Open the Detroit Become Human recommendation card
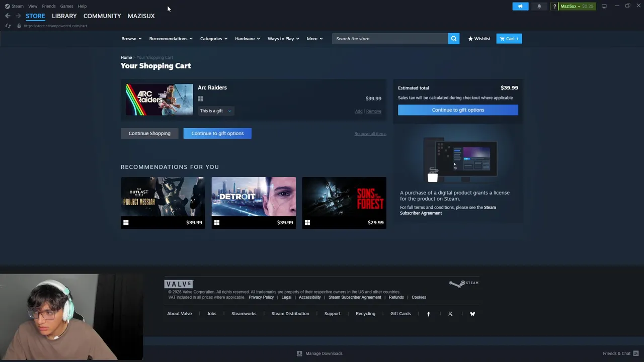The height and width of the screenshot is (362, 644). [x=254, y=203]
